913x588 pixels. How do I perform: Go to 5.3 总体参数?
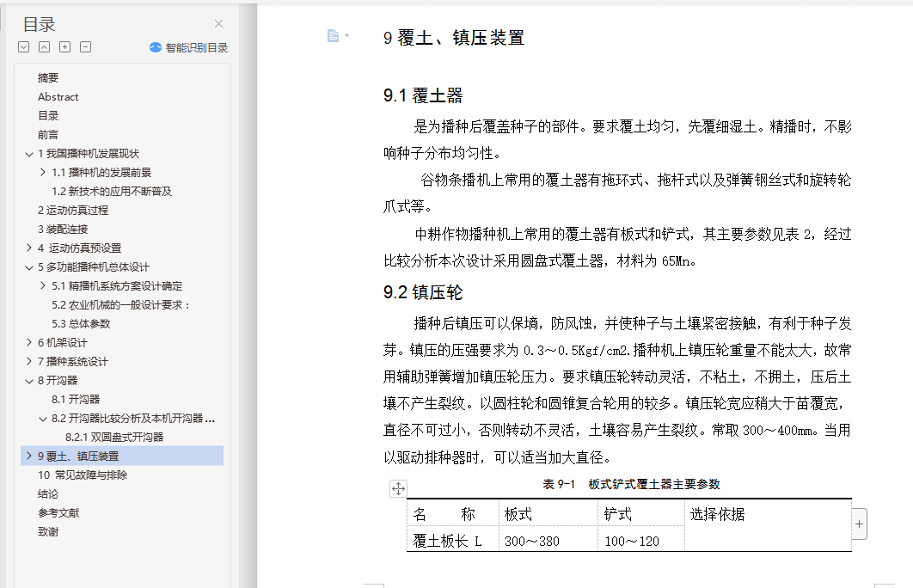[81, 324]
